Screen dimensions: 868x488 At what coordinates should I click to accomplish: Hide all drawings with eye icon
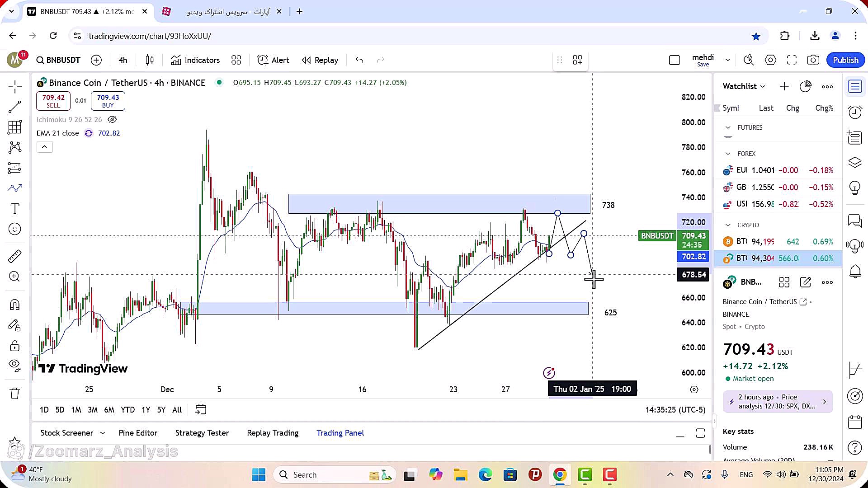tap(14, 365)
